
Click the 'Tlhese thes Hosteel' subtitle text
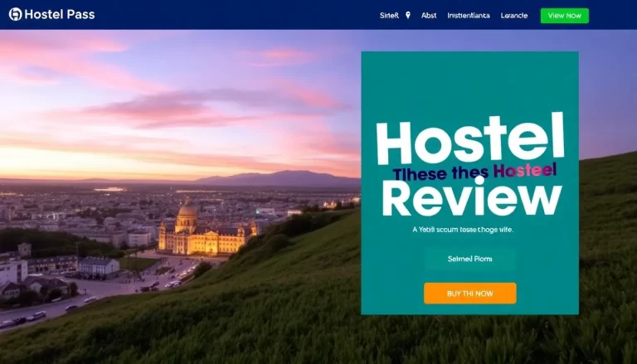click(474, 172)
